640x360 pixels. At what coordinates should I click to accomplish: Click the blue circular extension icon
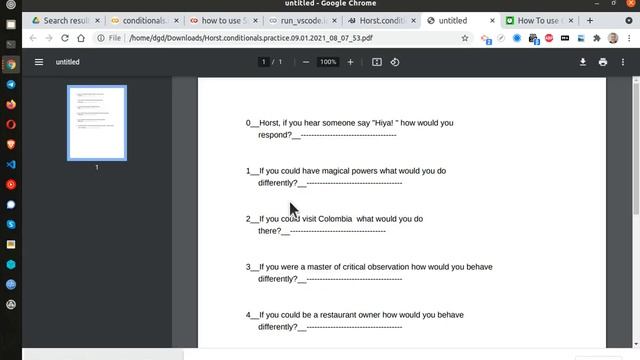pos(517,38)
